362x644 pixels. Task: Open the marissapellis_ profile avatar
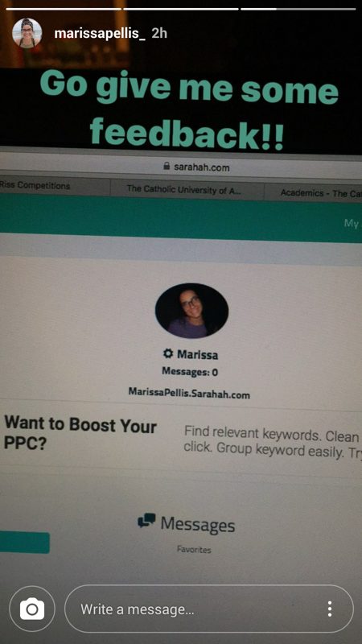[27, 33]
